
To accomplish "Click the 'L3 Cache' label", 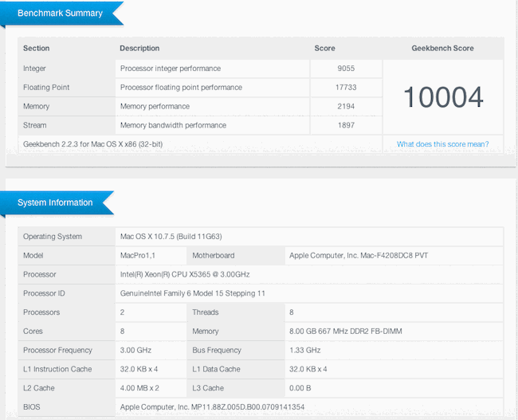I will click(x=208, y=388).
